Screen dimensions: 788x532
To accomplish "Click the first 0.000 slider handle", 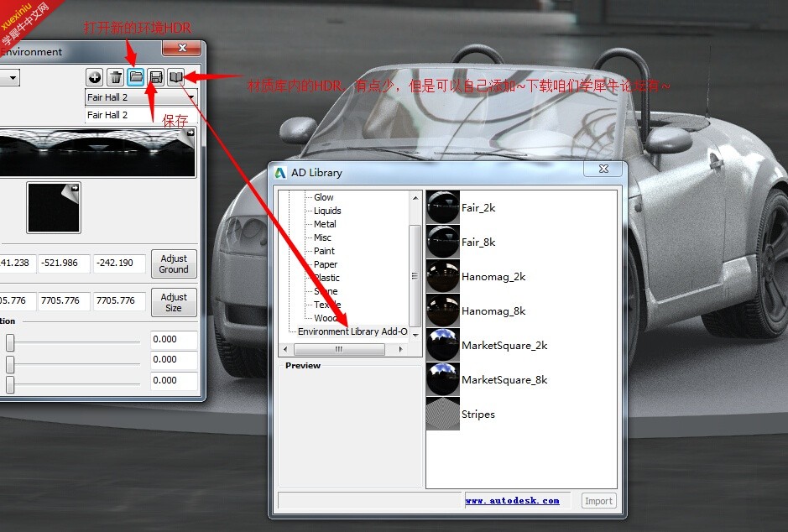I will (10, 343).
